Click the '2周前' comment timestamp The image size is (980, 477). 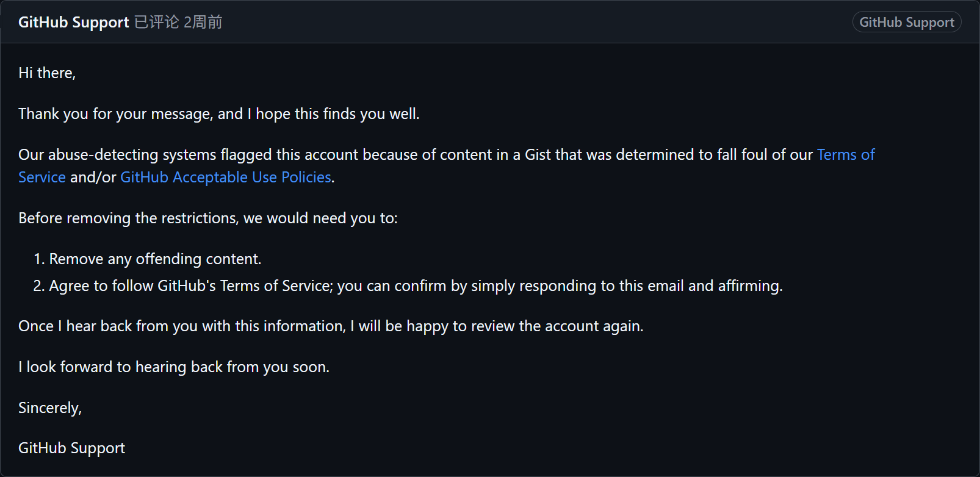[203, 22]
